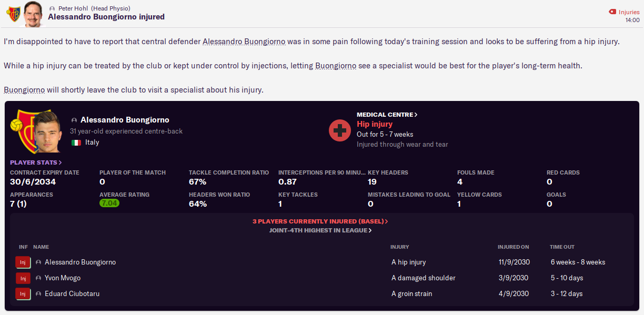Open the 3 players currently injured list
This screenshot has height=315, width=644.
point(320,221)
